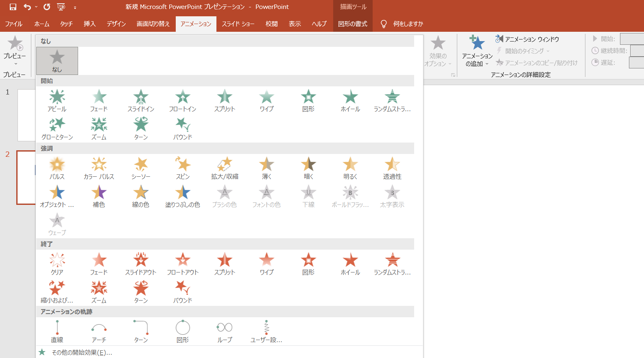Click the 何をしますか search box
Viewport: 644px width, 358px height.
(x=408, y=24)
